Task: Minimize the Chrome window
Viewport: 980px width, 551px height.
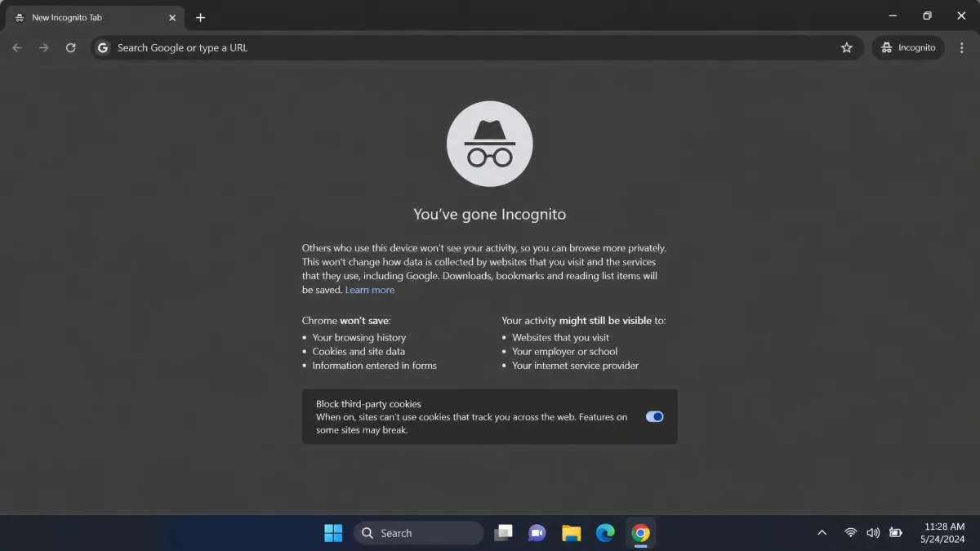Action: pyautogui.click(x=893, y=16)
